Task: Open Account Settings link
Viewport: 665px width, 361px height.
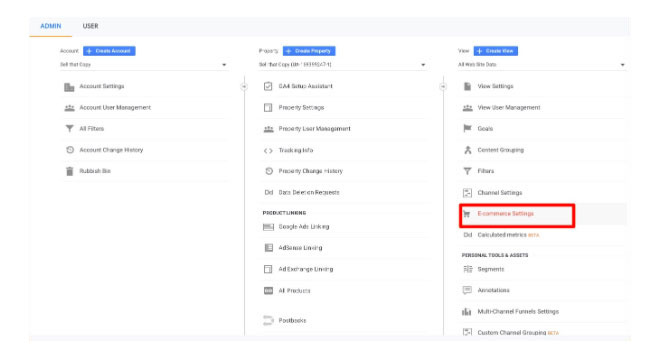Action: tap(102, 86)
